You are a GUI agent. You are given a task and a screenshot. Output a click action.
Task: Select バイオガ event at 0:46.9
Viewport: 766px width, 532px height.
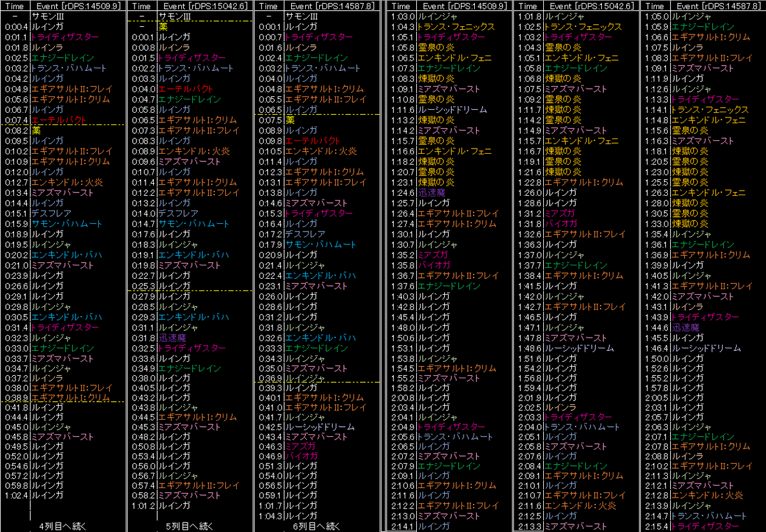click(x=300, y=457)
